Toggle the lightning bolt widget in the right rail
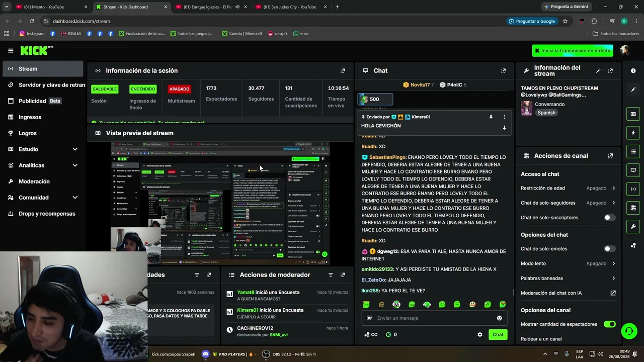Image resolution: width=644 pixels, height=362 pixels. coord(633,133)
